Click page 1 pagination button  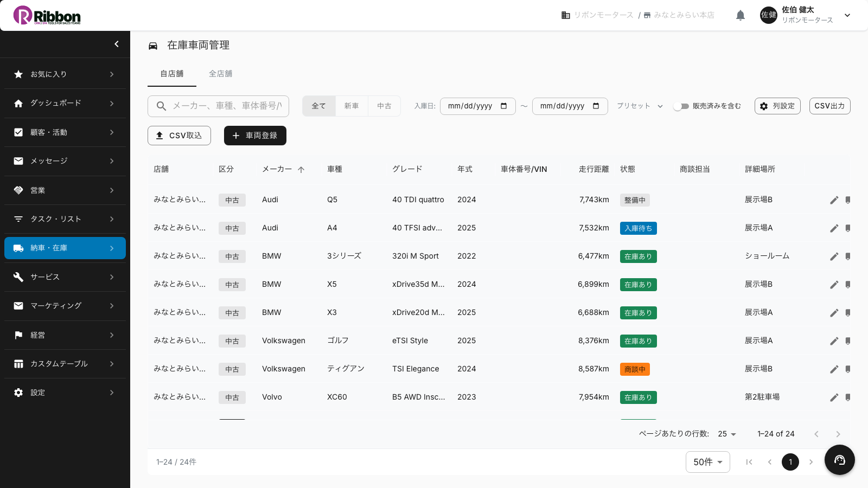coord(790,462)
